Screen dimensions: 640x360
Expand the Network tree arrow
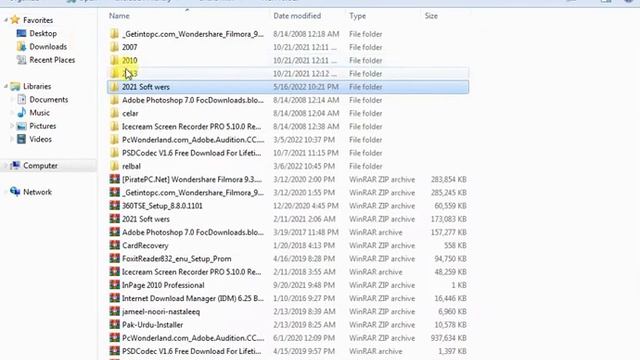pos(6,192)
